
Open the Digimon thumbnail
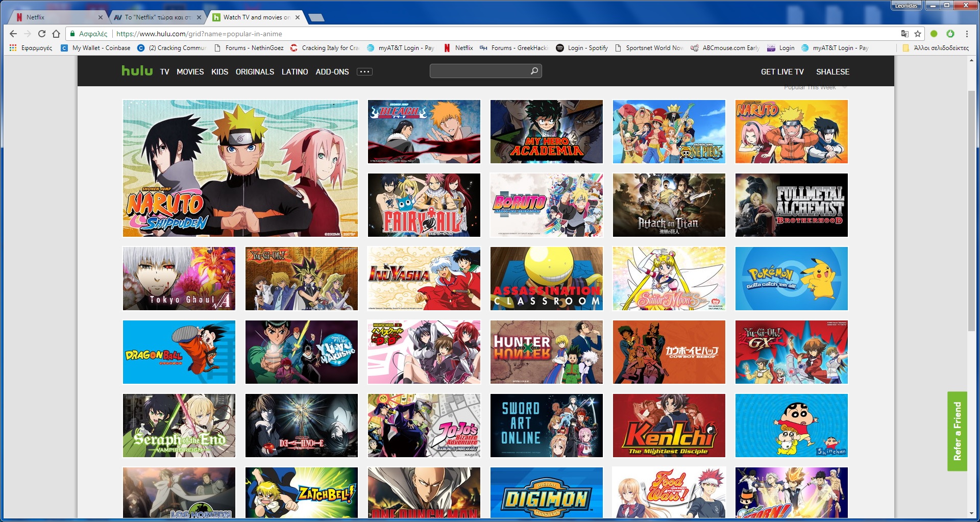pos(547,493)
